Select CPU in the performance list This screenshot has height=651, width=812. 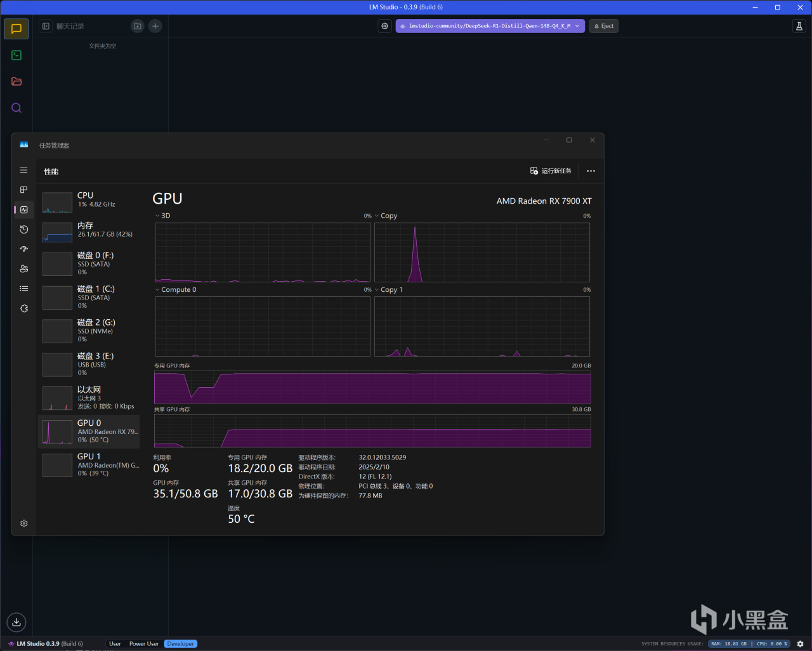(89, 201)
